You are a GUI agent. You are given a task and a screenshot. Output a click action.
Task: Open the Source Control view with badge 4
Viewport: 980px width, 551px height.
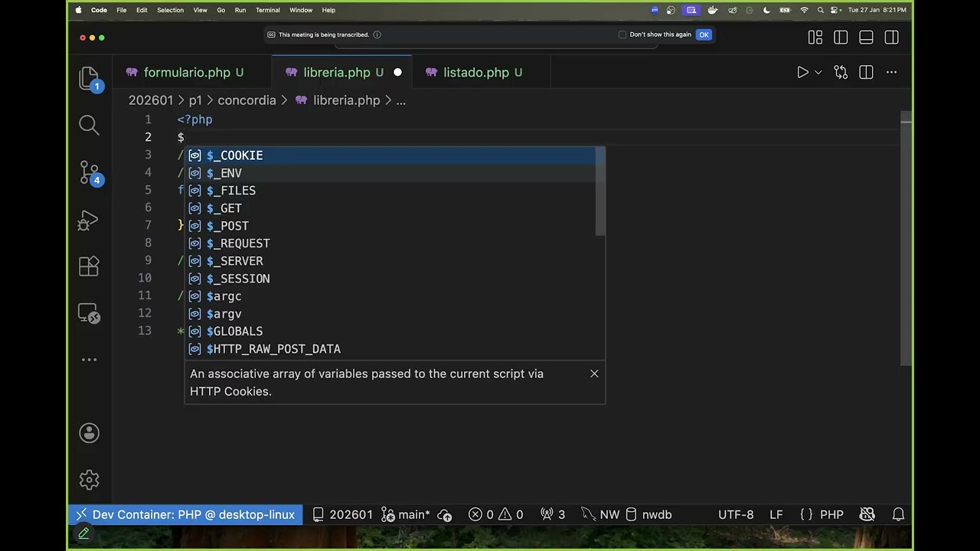point(90,174)
